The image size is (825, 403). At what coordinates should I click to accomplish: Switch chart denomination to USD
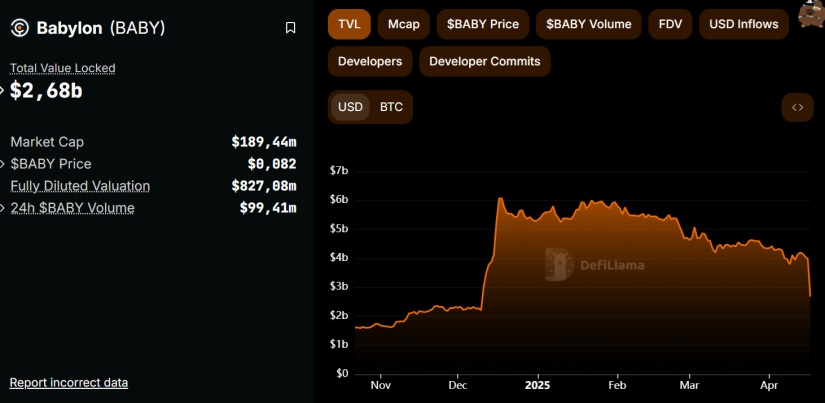tap(351, 107)
